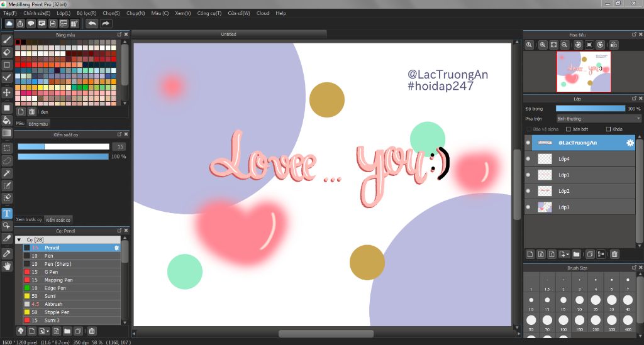Select the Gradient tool
Viewport: 644px width, 345px height.
coord(6,133)
